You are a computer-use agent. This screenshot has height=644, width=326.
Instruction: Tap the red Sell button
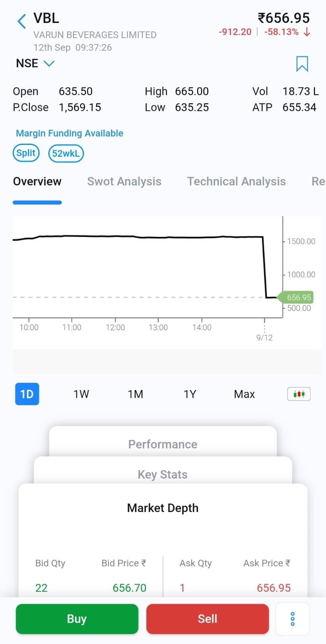(208, 619)
